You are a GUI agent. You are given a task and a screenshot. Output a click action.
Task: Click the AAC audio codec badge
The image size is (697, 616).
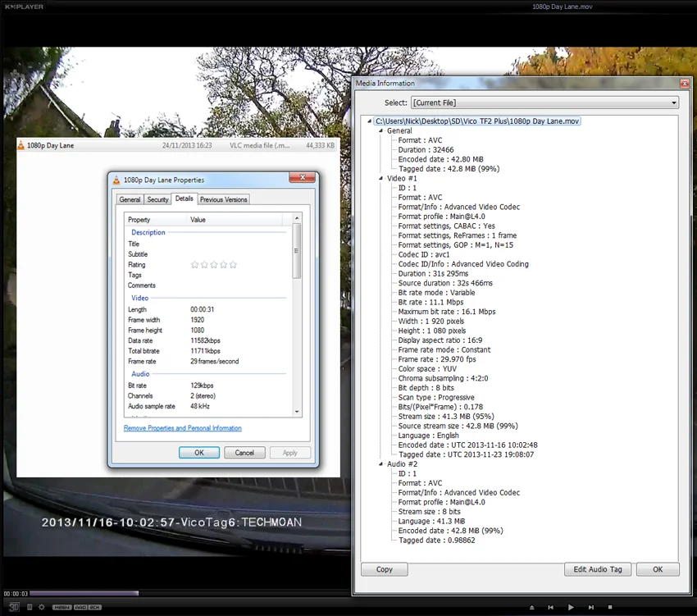click(x=80, y=607)
